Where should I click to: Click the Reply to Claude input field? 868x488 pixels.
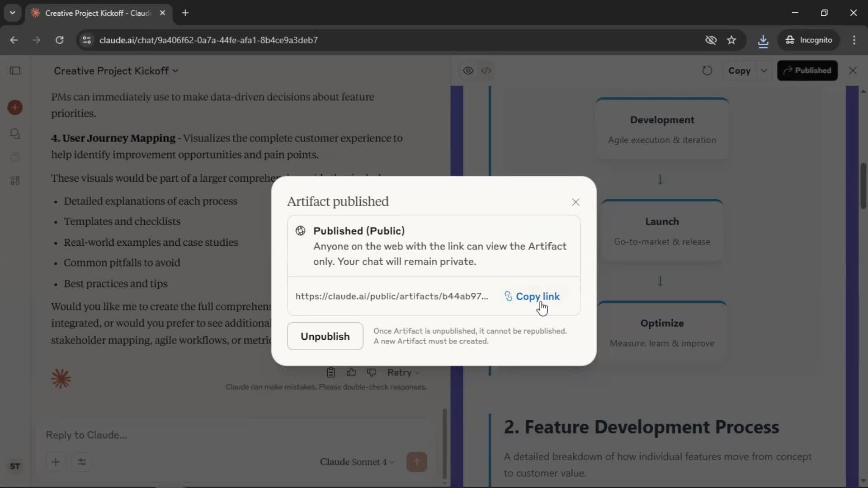click(x=235, y=435)
